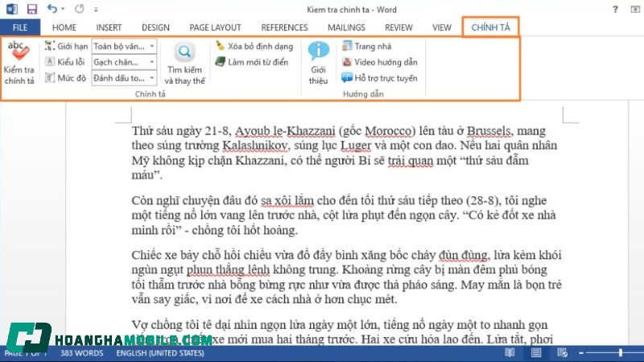Click the zoom out minus button
This screenshot has height=362, width=644.
coord(581,352)
